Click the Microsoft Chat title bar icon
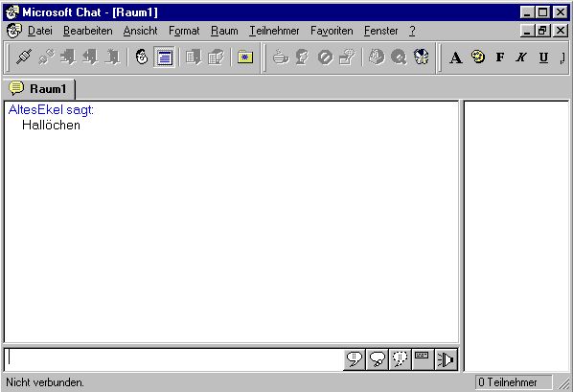 click(12, 12)
